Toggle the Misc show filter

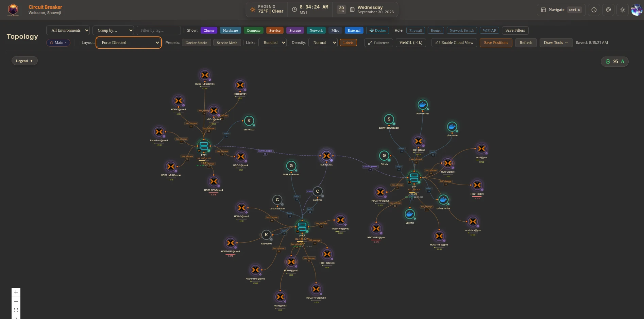(335, 30)
